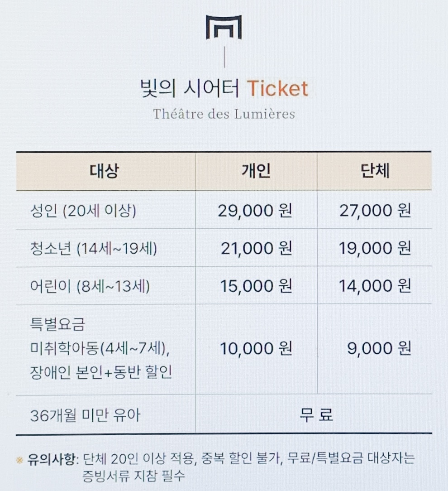Click the 빛의 시어터 title text
The height and width of the screenshot is (491, 448).
[190, 88]
